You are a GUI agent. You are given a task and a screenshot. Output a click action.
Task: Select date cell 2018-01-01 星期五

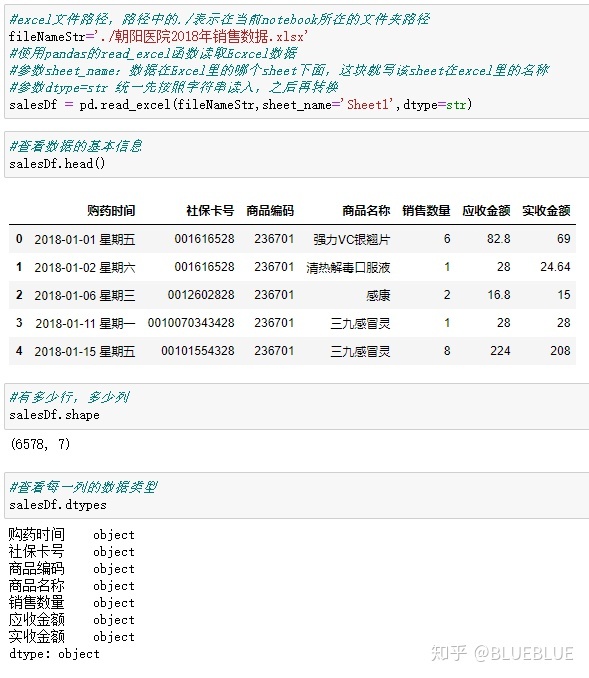click(85, 239)
